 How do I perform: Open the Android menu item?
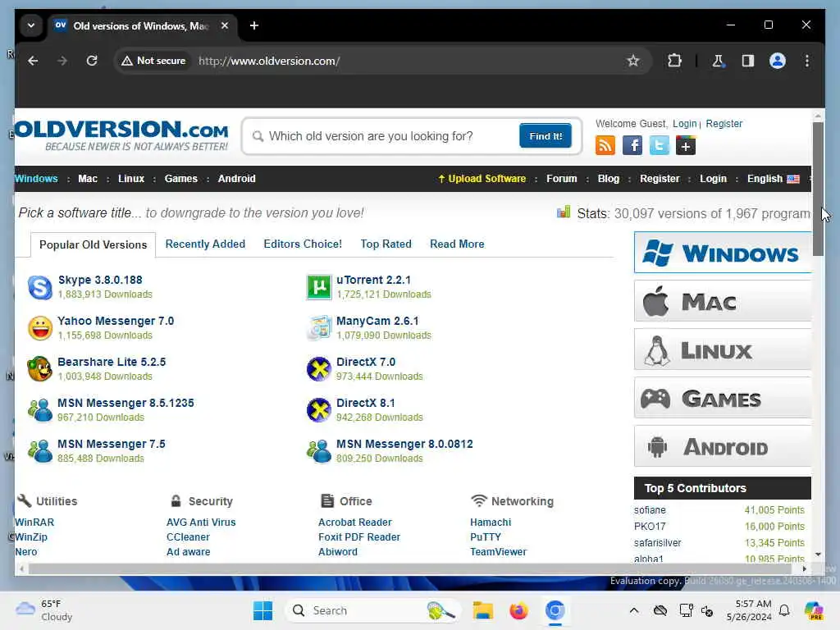237,178
